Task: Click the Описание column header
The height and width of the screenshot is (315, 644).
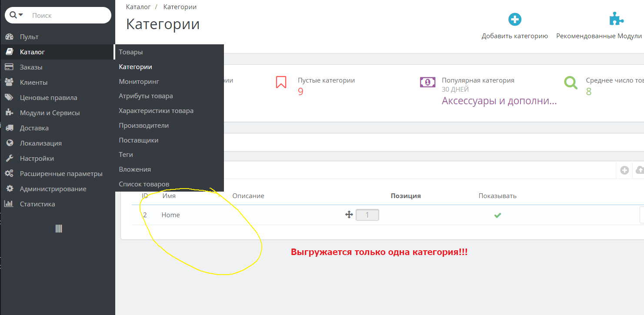Action: (248, 196)
